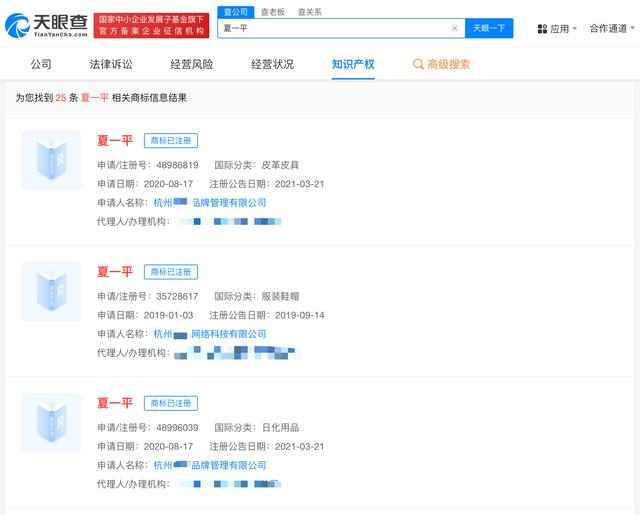Click the 应用 grid icon
The image size is (640, 515).
tap(542, 29)
